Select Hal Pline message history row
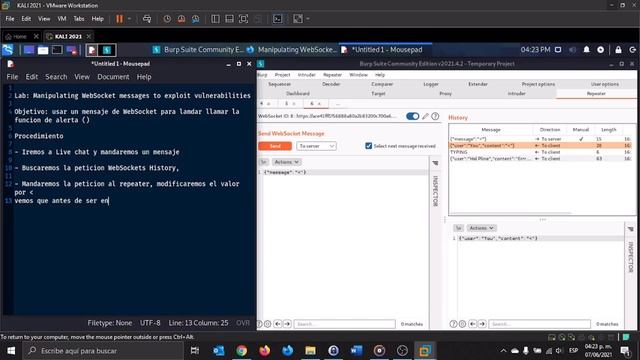640x360 pixels. [x=540, y=158]
